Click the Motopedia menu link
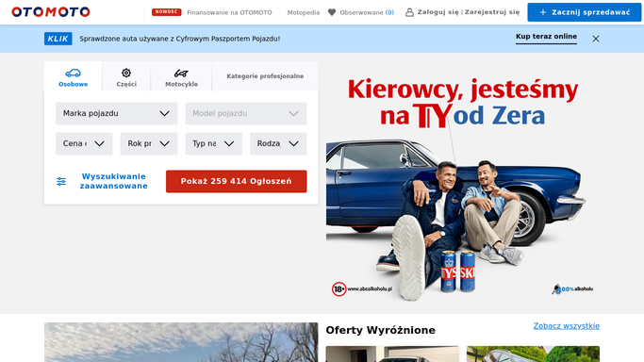Screen dimensions: 644x362 click(303, 12)
